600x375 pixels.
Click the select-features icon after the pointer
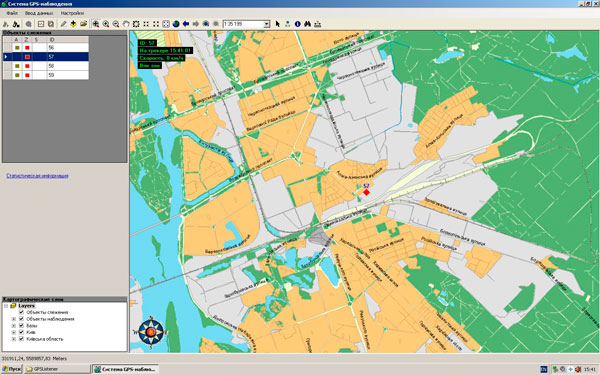coord(287,24)
